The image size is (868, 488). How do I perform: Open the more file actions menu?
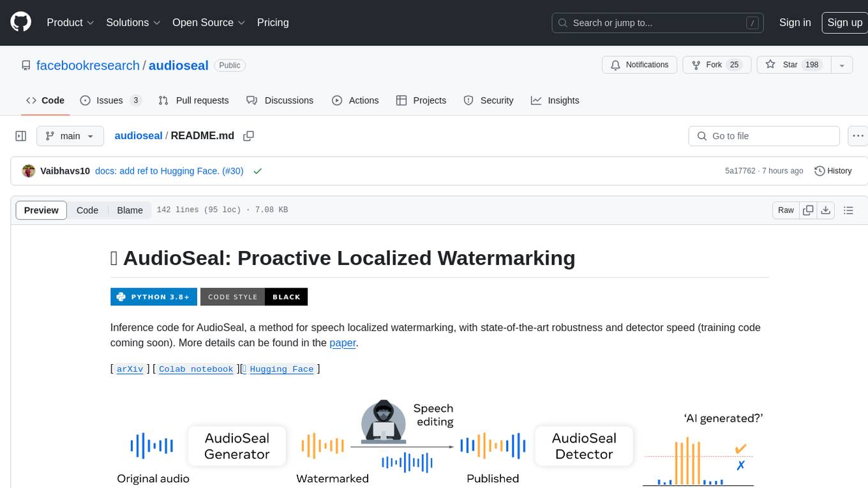(858, 136)
